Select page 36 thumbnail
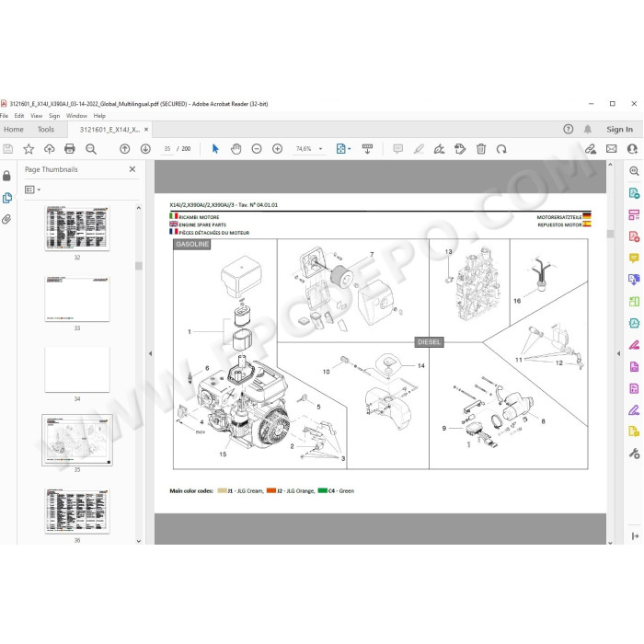The width and height of the screenshot is (644, 644). (x=77, y=512)
